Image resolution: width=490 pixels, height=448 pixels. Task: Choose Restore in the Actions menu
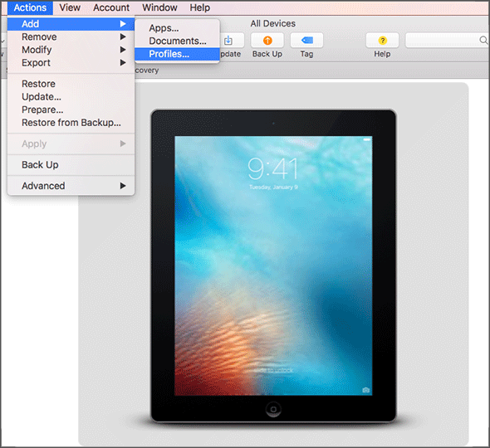[x=71, y=84]
